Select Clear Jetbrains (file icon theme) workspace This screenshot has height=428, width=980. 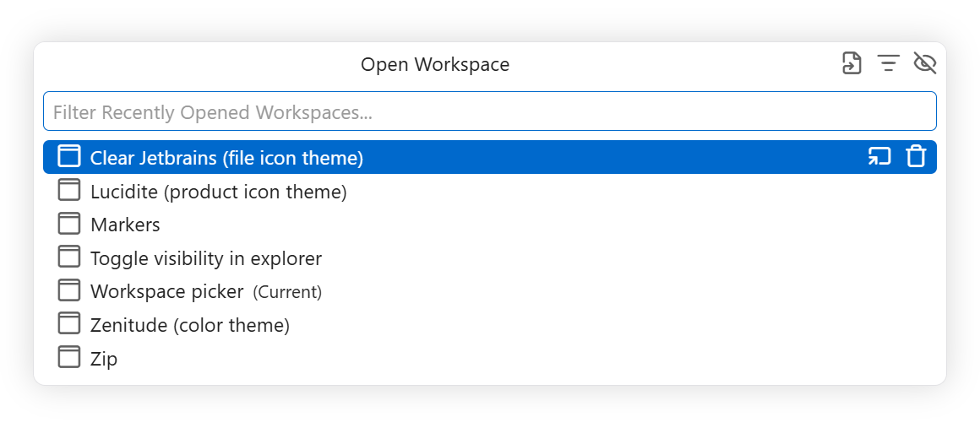(489, 158)
